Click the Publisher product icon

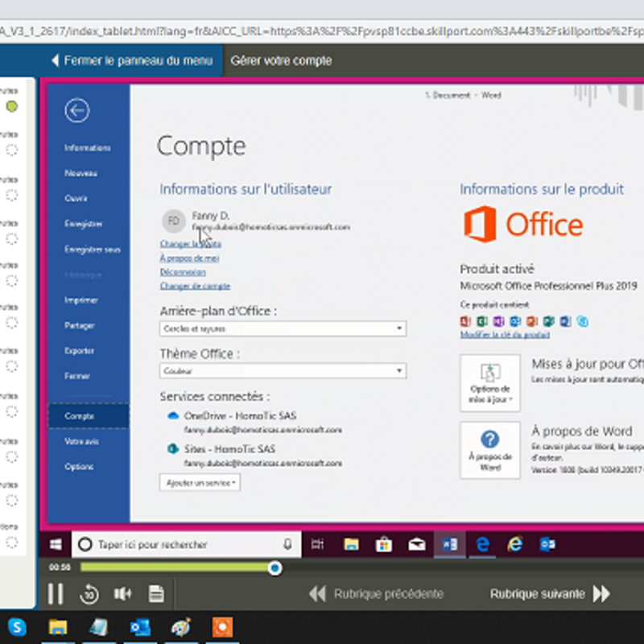tap(549, 321)
